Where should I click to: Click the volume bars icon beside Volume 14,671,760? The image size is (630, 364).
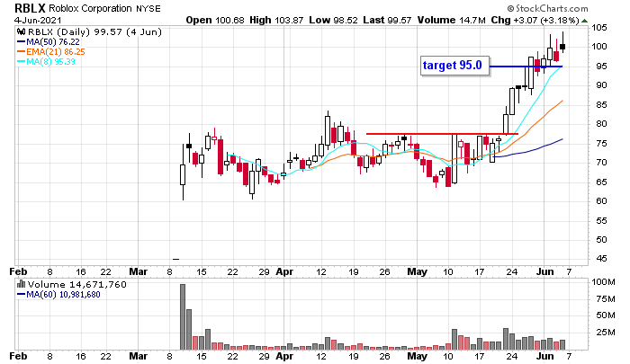[x=22, y=284]
